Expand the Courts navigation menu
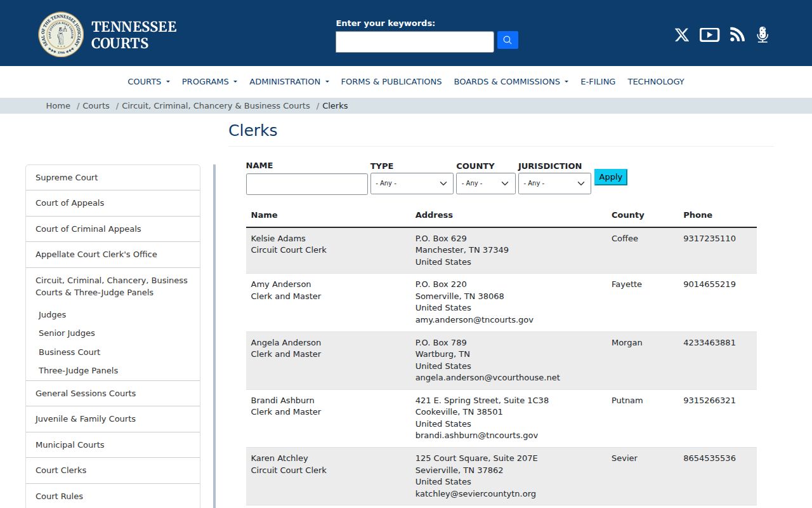 pyautogui.click(x=149, y=81)
